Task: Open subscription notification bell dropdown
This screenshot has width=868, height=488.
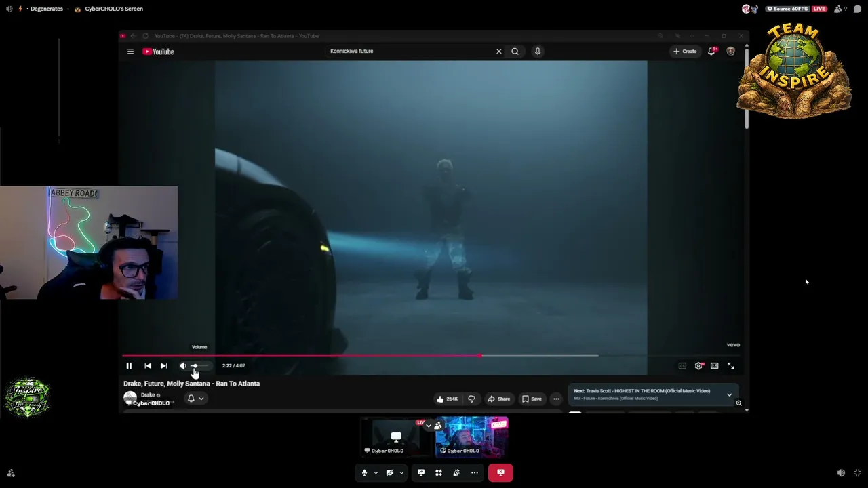Action: 195,399
